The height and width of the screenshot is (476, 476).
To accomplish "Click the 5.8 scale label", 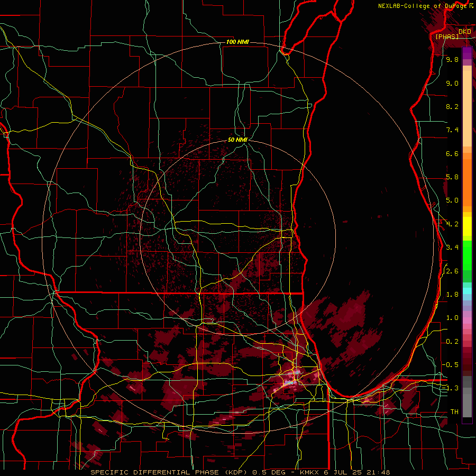I will pyautogui.click(x=452, y=177).
